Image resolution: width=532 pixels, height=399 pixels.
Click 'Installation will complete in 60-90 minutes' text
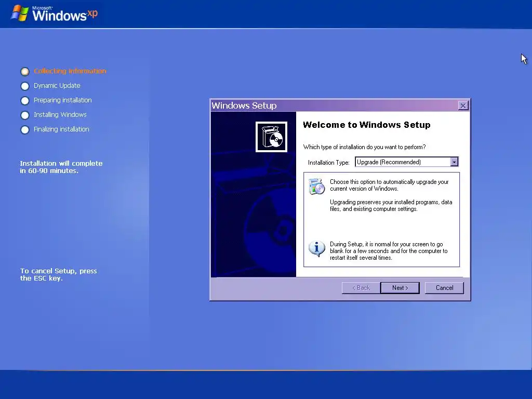[61, 167]
